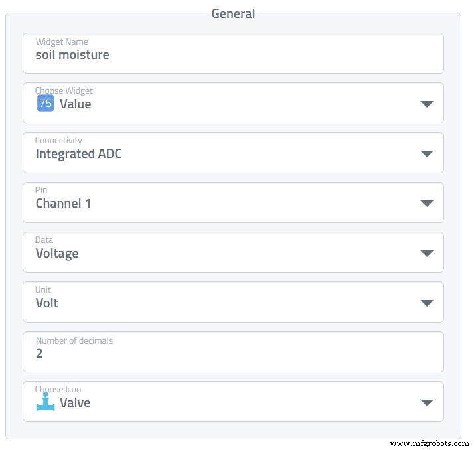Select the 'Integrated ADC' connectivity text
This screenshot has width=476, height=450.
pyautogui.click(x=78, y=154)
